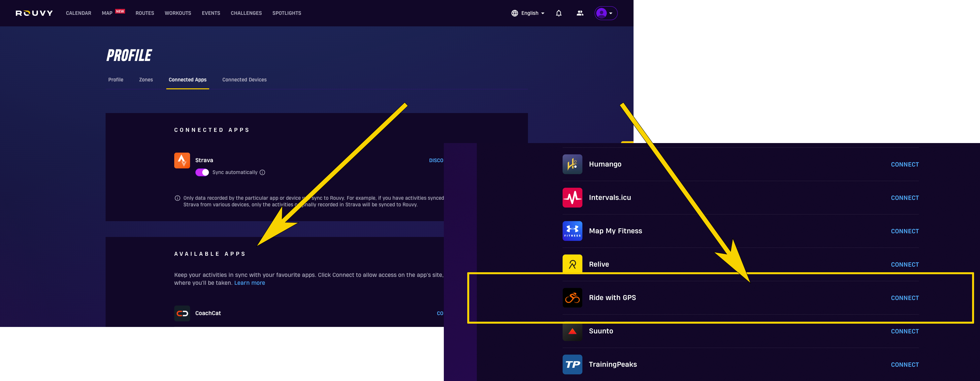Connect the Ride with GPS app
Viewport: 980px width, 381px height.
pyautogui.click(x=905, y=298)
